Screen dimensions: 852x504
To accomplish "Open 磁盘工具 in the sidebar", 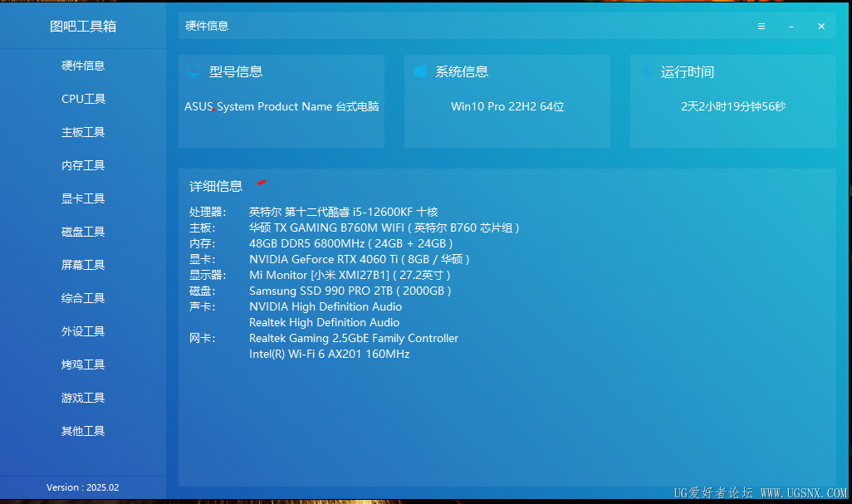I will (83, 232).
